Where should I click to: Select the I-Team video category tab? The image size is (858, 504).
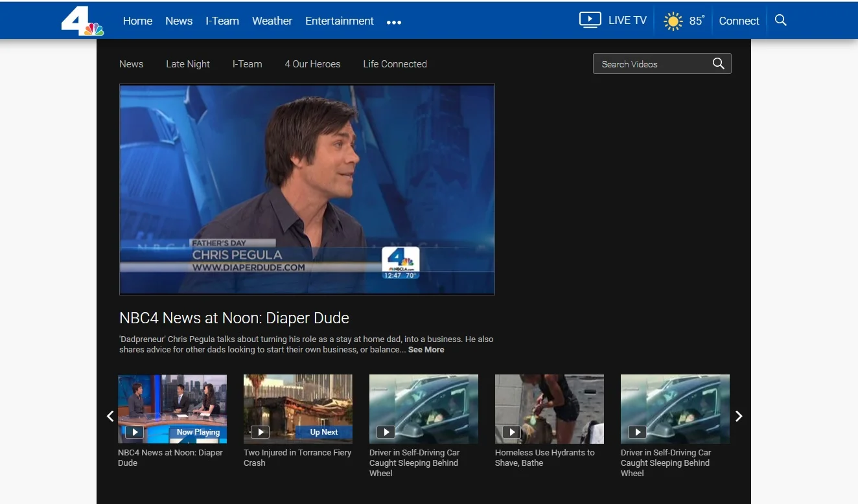point(248,63)
